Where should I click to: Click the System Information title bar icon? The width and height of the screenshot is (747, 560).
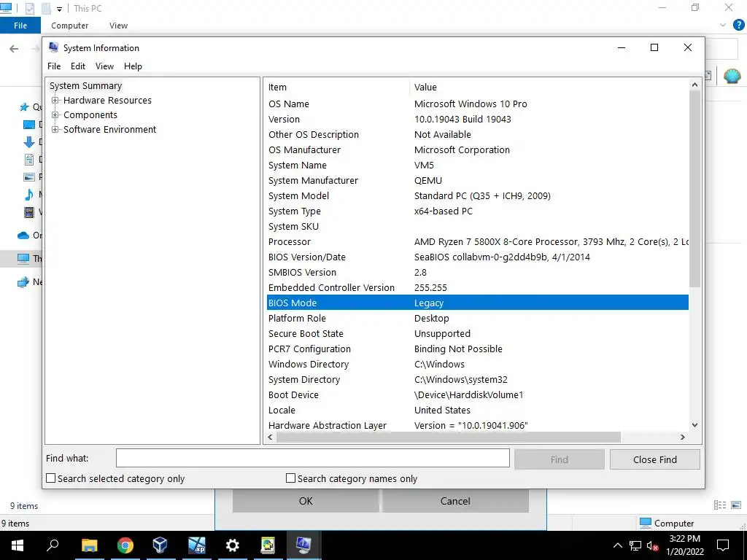(54, 47)
